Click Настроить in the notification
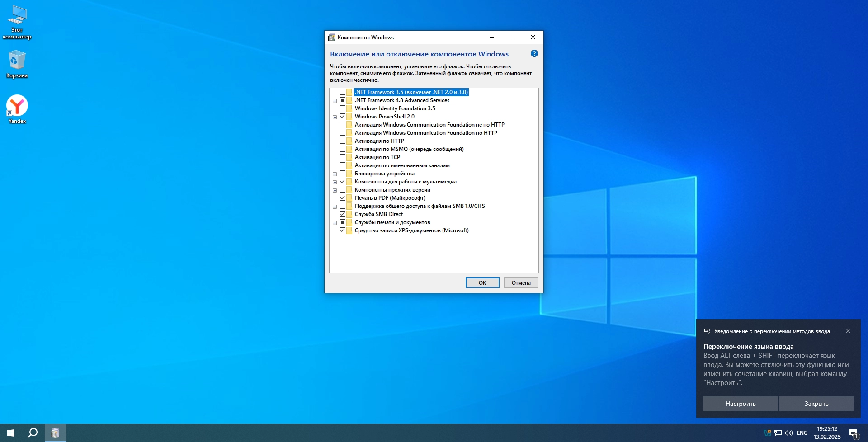This screenshot has width=868, height=442. [x=740, y=404]
